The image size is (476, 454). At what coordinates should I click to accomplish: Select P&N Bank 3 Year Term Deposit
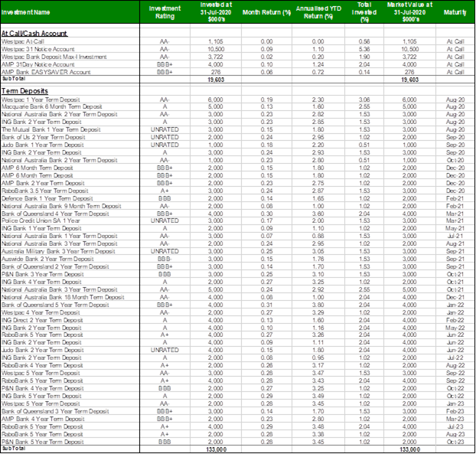(x=43, y=274)
